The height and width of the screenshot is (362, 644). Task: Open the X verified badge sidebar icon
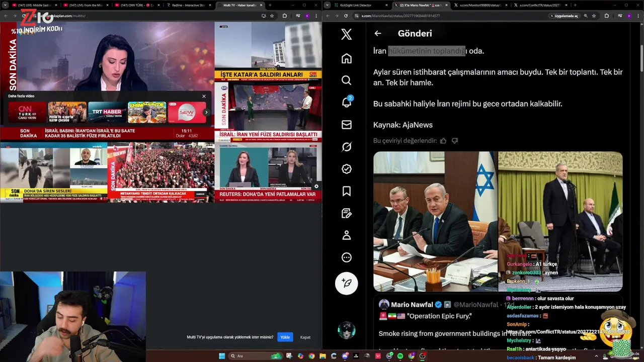[x=346, y=169]
